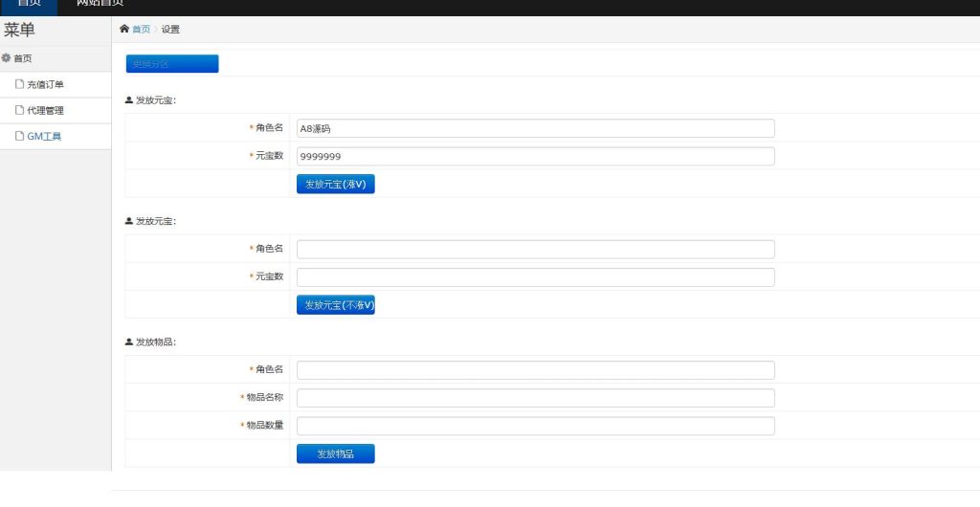Click the home icon in breadcrumb

(x=123, y=29)
